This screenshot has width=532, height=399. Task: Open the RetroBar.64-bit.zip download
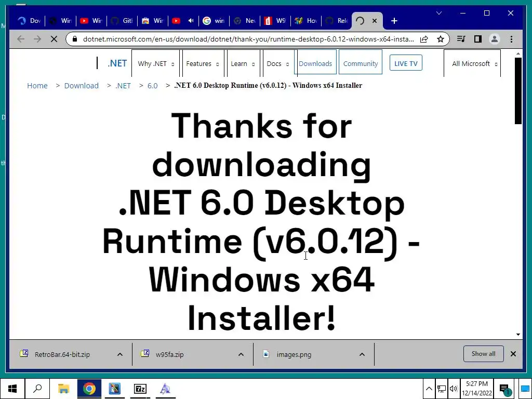pyautogui.click(x=62, y=354)
